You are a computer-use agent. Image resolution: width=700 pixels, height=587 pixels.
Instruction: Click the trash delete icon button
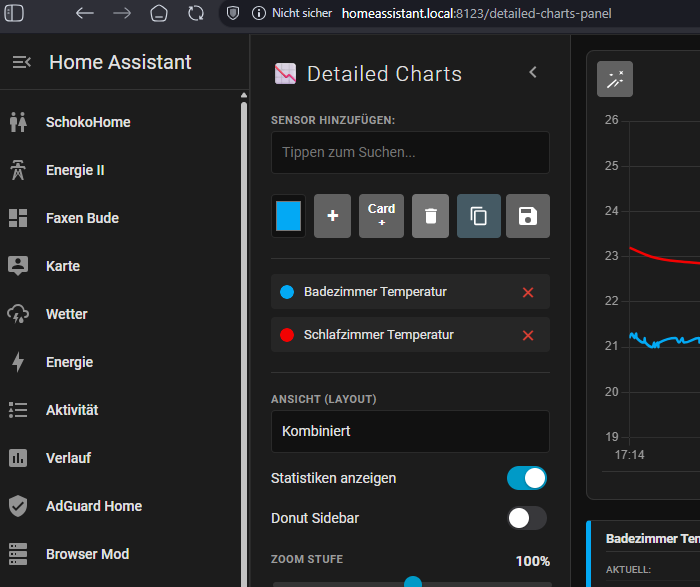[x=430, y=216]
